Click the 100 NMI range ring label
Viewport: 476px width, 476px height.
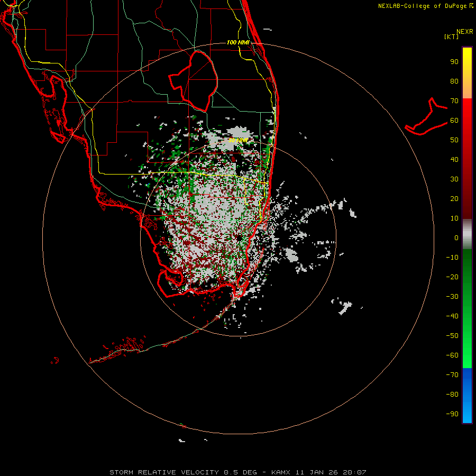click(239, 42)
